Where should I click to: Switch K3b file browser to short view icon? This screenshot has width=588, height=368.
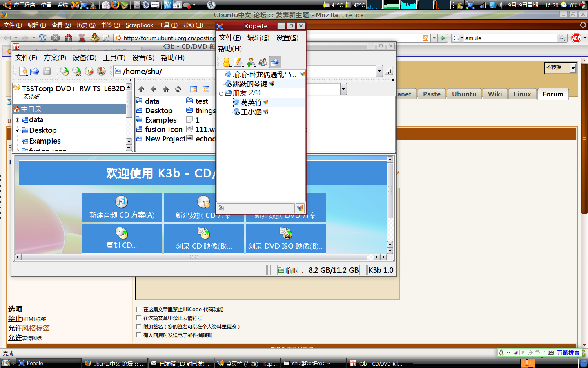click(194, 89)
